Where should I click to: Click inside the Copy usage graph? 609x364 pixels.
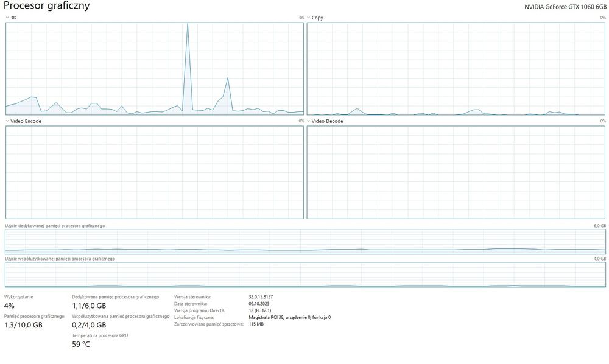tap(456, 69)
